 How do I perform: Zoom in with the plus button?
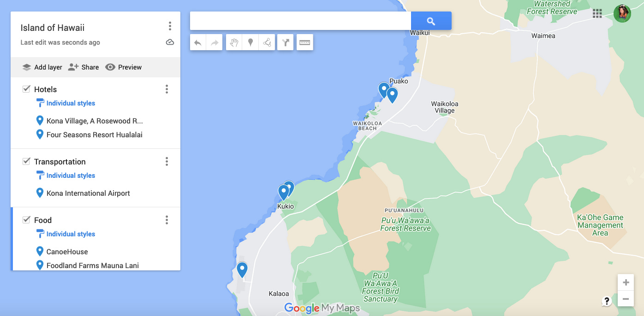[x=626, y=282]
